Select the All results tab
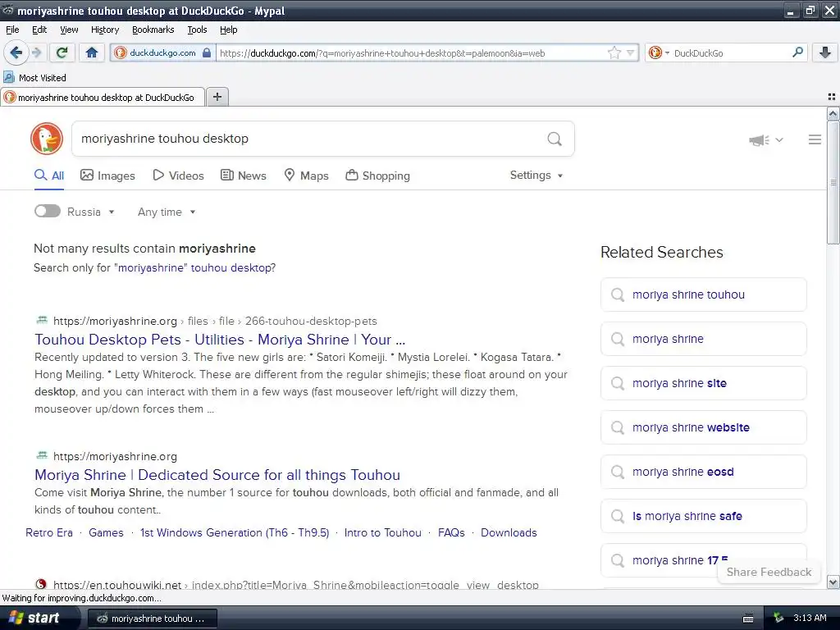Image resolution: width=840 pixels, height=630 pixels. [x=49, y=176]
